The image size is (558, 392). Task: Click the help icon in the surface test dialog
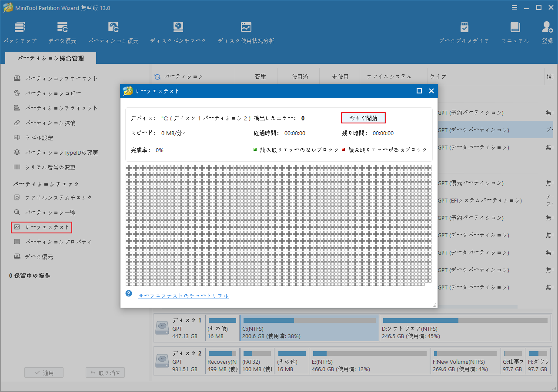(x=128, y=293)
